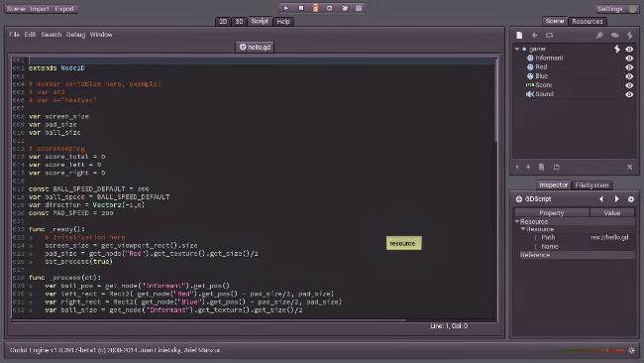The height and width of the screenshot is (363, 644).
Task: Click the spinner icon in the bottom status bar
Action: point(632,350)
